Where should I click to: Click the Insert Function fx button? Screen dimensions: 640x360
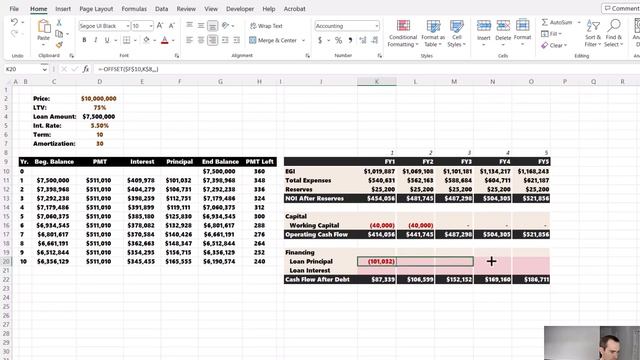coord(86,69)
